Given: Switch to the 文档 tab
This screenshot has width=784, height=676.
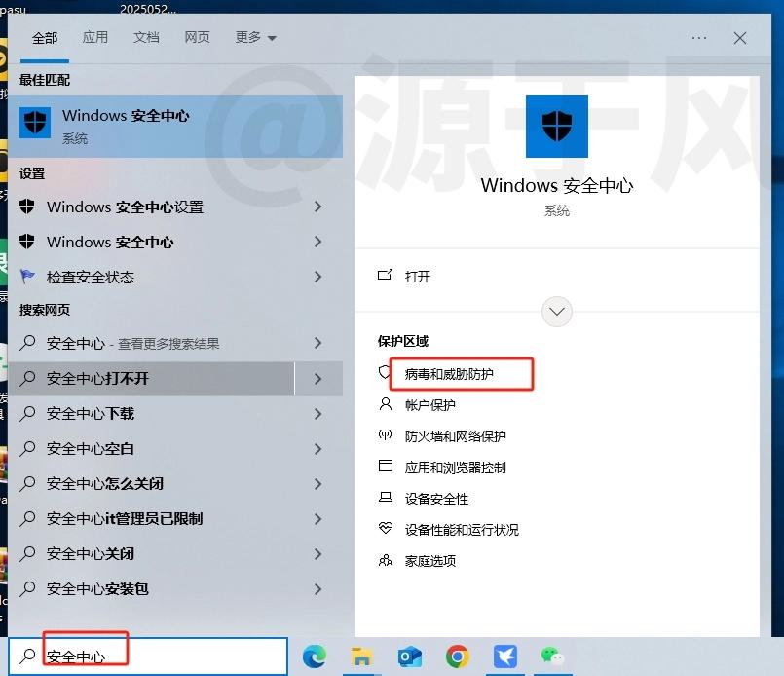Looking at the screenshot, I should click(x=146, y=38).
